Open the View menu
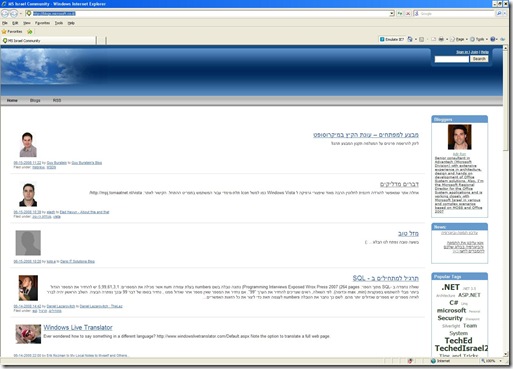This screenshot has width=513, height=369. 27,23
